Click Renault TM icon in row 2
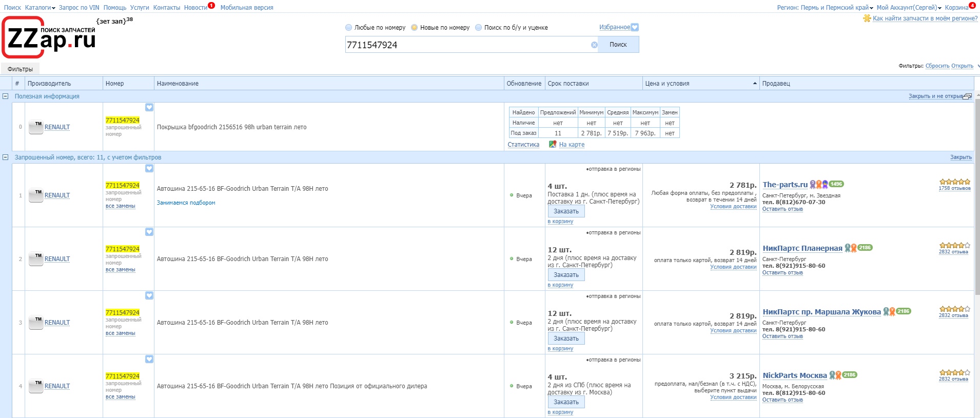This screenshot has height=418, width=980. pyautogui.click(x=36, y=259)
